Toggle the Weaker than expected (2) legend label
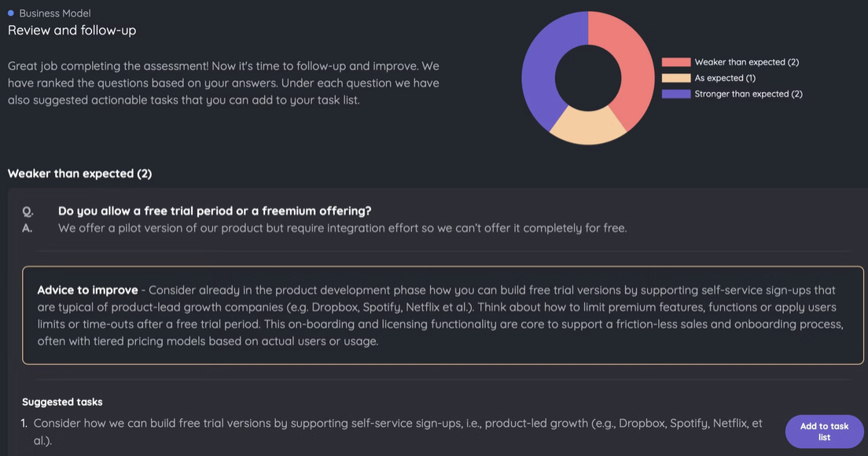 pos(747,62)
